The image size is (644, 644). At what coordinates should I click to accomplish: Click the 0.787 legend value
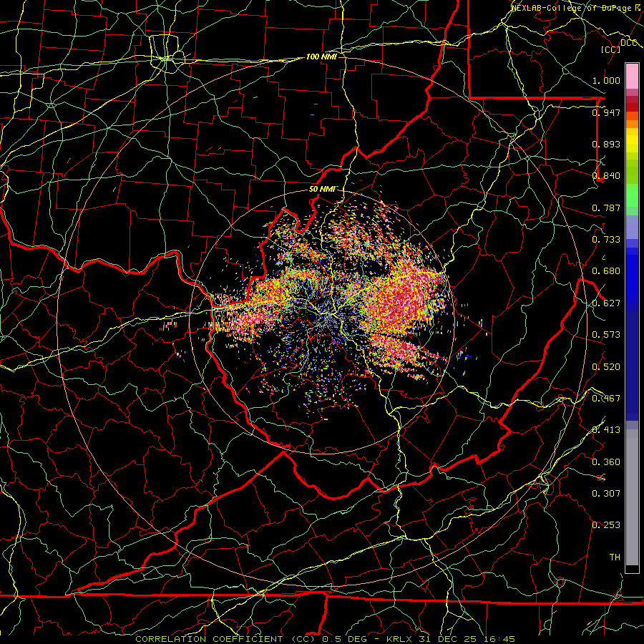[606, 208]
